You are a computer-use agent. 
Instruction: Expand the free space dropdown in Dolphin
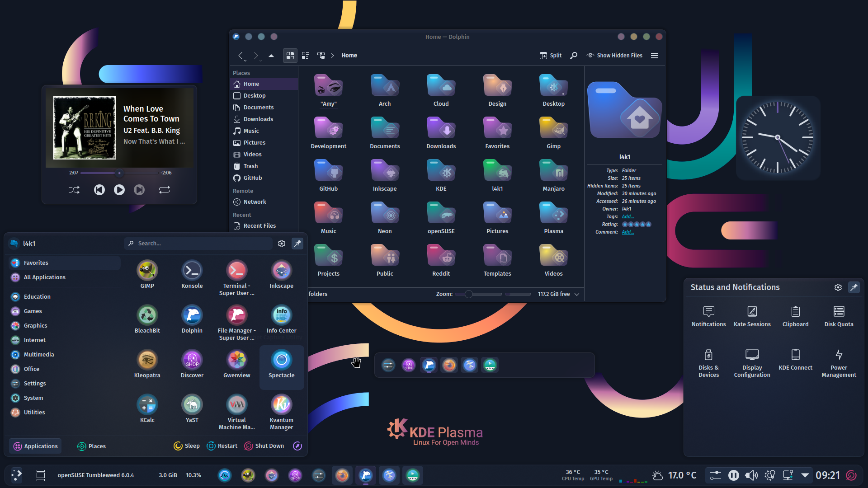577,294
